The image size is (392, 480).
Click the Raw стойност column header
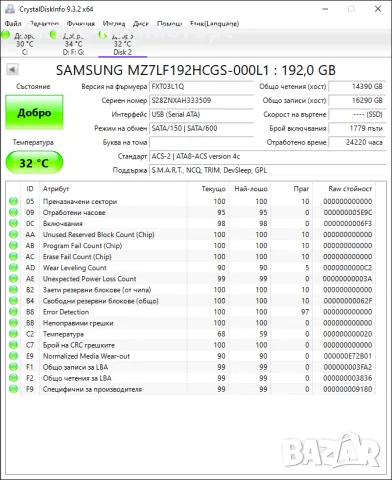[x=344, y=189]
